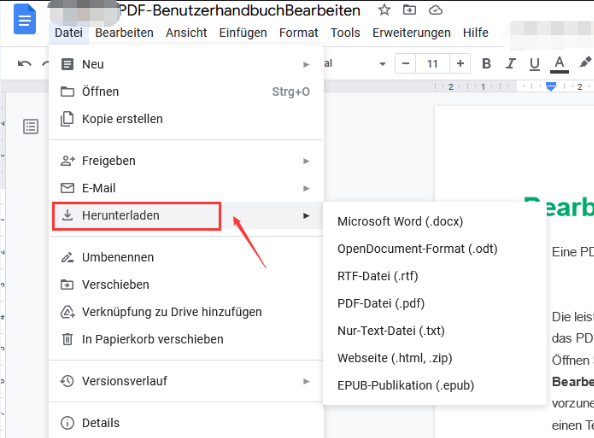594x438 pixels.
Task: Expand the Herunterladen submenu arrow
Action: 306,216
